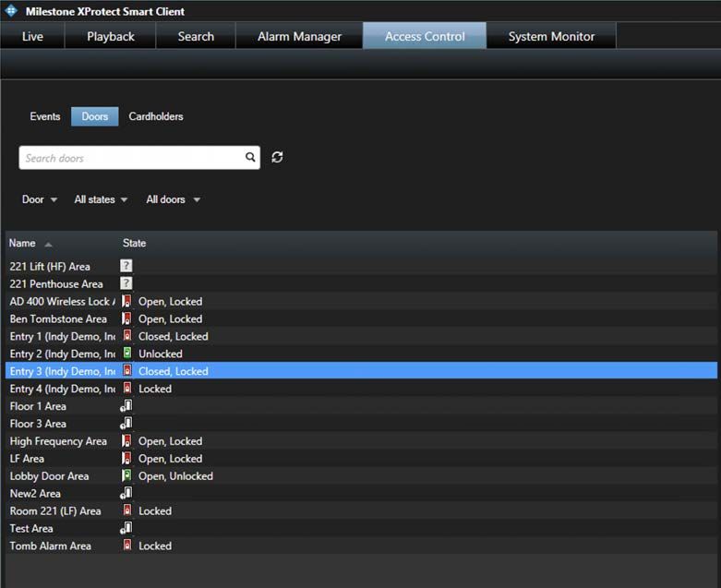Click 'Closed, Locked' state text for Entry 1
This screenshot has height=588, width=721.
174,336
